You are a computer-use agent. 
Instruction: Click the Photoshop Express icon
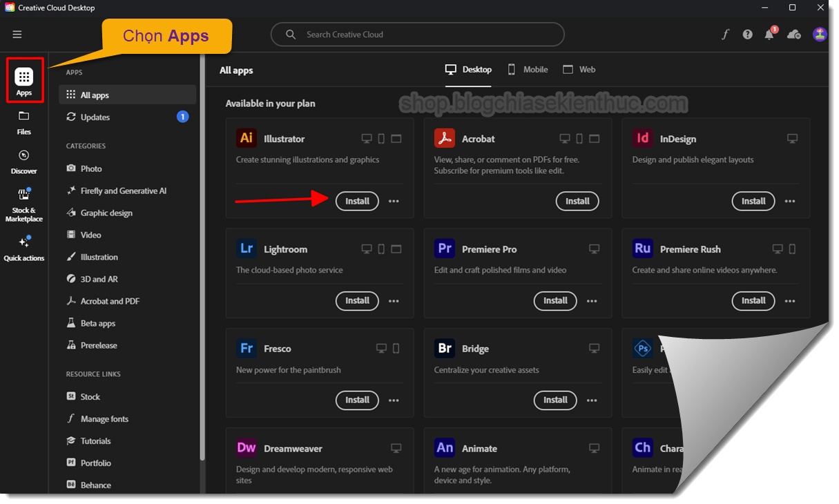click(643, 348)
